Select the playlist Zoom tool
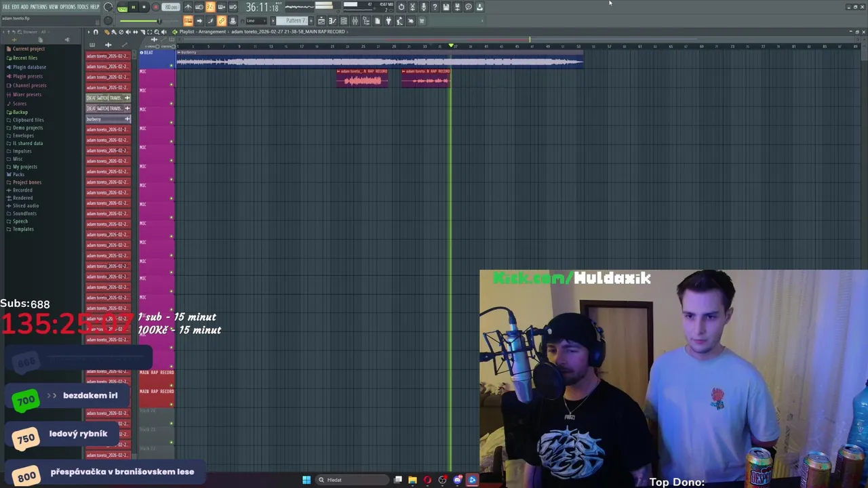This screenshot has height=488, width=868. tap(157, 32)
